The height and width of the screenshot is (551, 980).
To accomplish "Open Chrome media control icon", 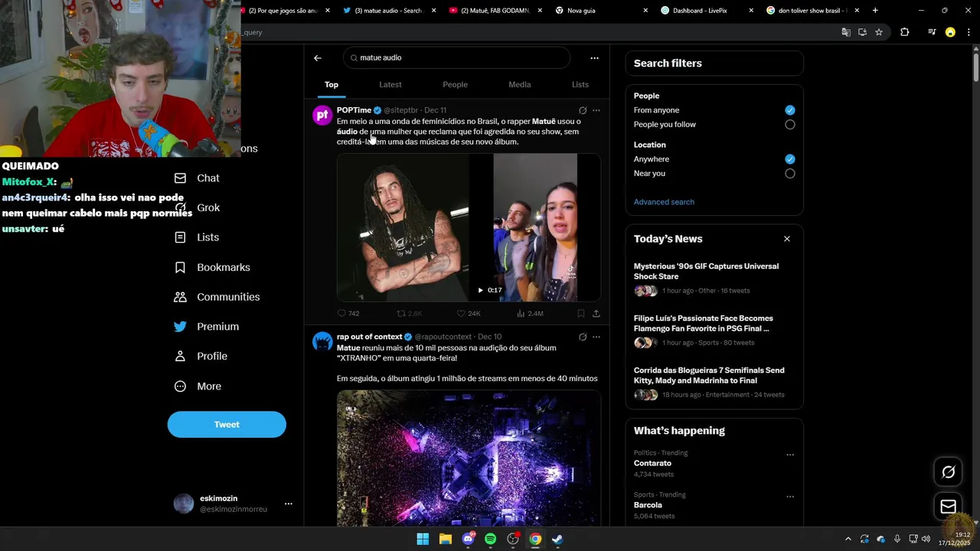I will (932, 32).
